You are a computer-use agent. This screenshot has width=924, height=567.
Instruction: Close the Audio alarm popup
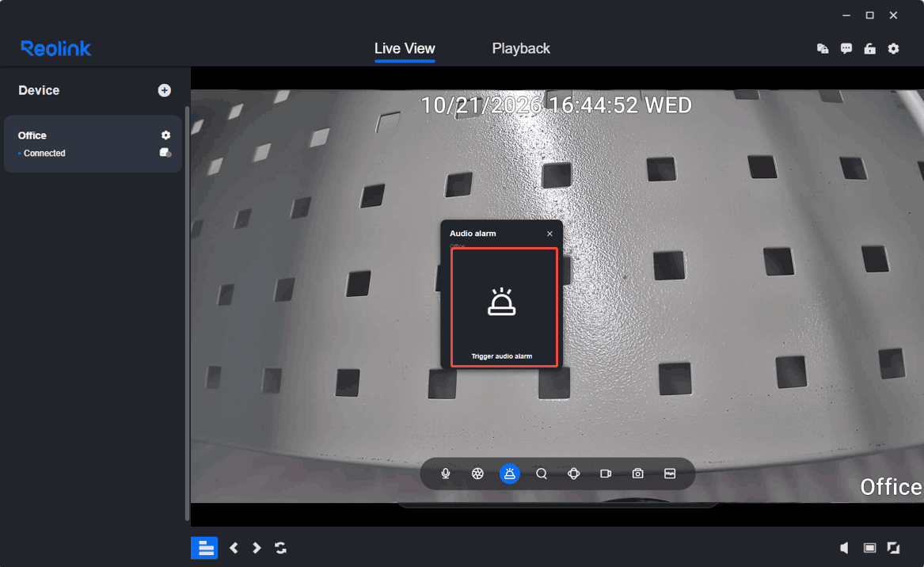[x=549, y=234]
